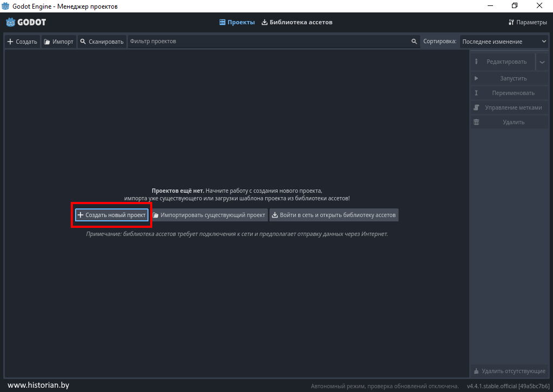The image size is (553, 392).
Task: Open the Библиотека ассетов tab
Action: (296, 22)
